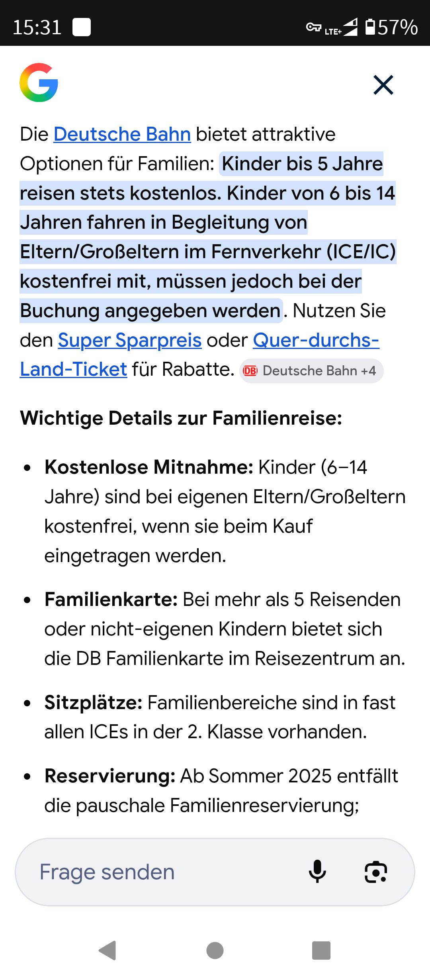Open the Super Sparpreis link
The width and height of the screenshot is (430, 980).
[x=130, y=340]
